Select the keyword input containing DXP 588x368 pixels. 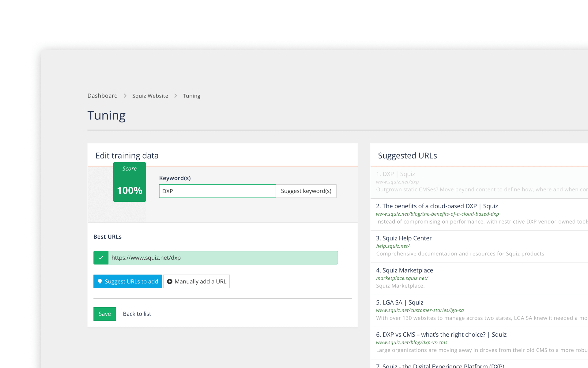click(217, 191)
